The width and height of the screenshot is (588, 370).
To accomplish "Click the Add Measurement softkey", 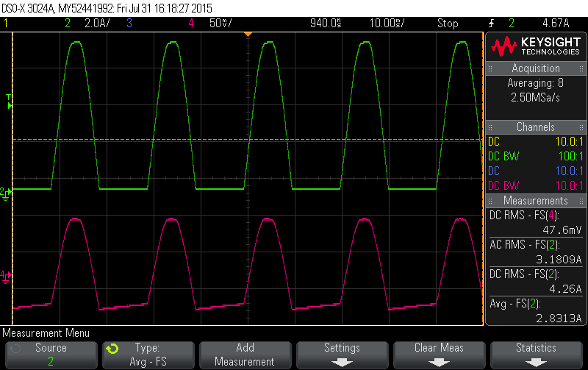I will 245,355.
